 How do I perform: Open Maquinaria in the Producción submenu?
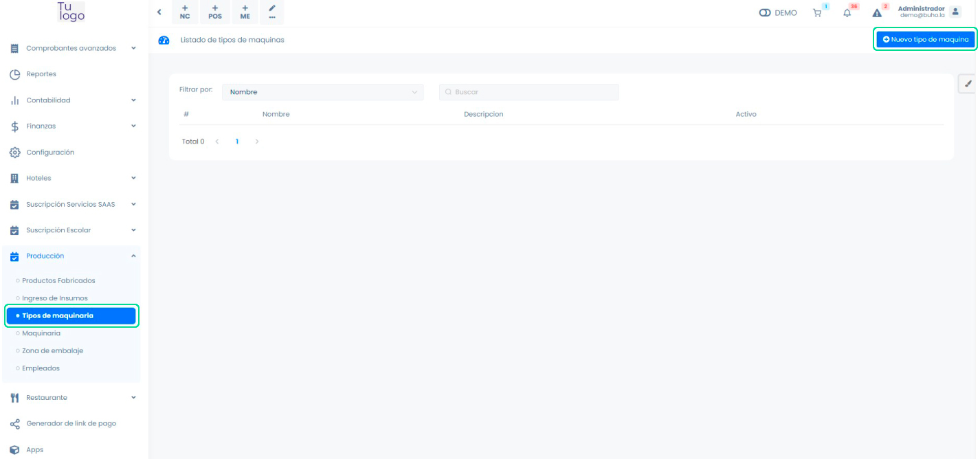pyautogui.click(x=41, y=333)
